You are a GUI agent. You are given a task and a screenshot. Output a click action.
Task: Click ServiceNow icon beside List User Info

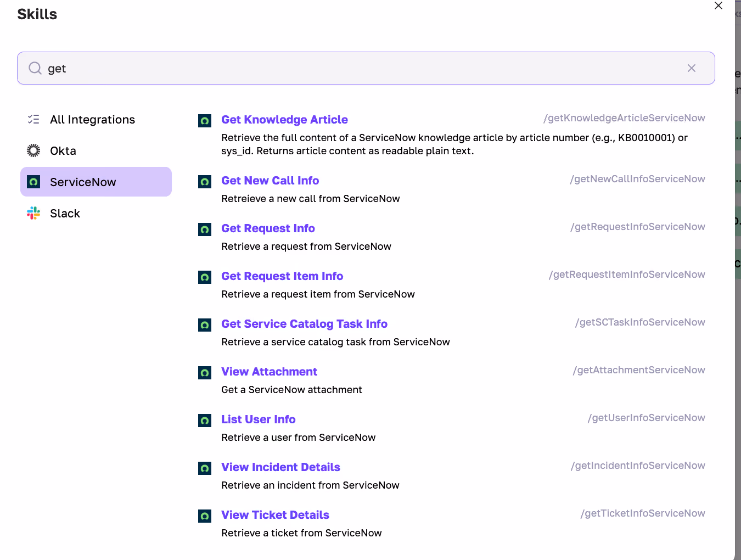point(205,421)
